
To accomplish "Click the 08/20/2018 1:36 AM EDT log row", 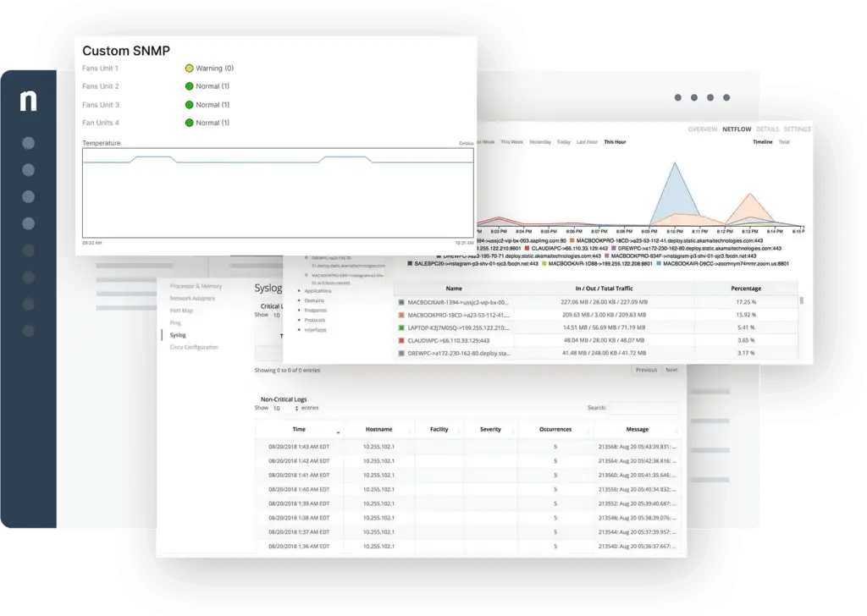I will (467, 547).
